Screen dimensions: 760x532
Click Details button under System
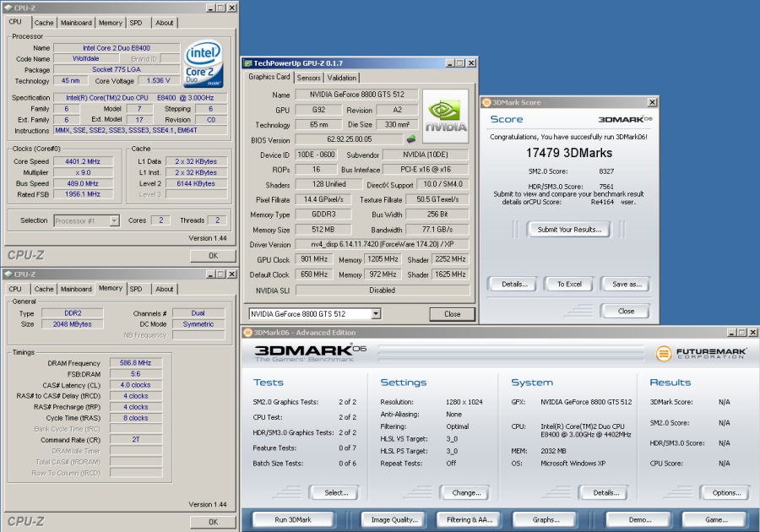(605, 493)
